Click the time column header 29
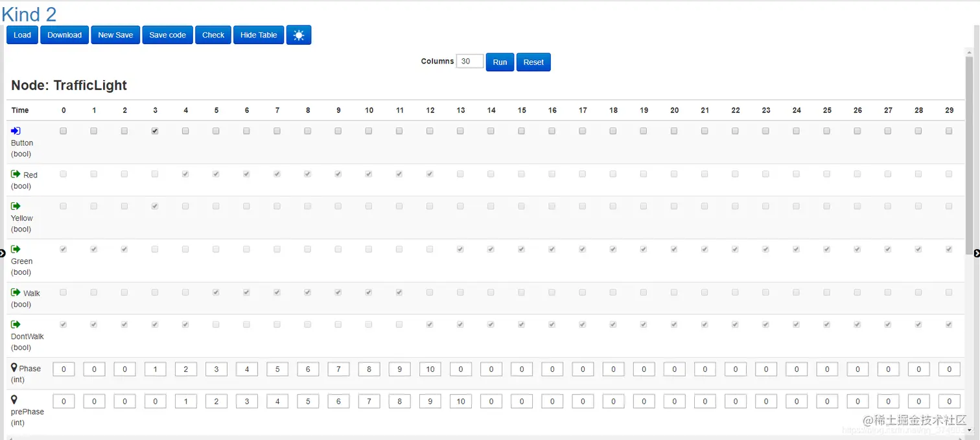The image size is (980, 440). point(950,110)
